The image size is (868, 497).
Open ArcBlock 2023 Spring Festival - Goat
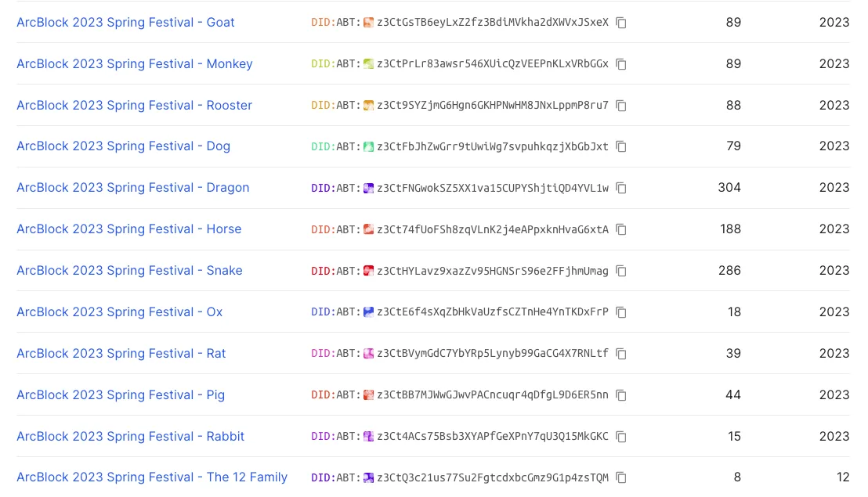[x=125, y=22]
